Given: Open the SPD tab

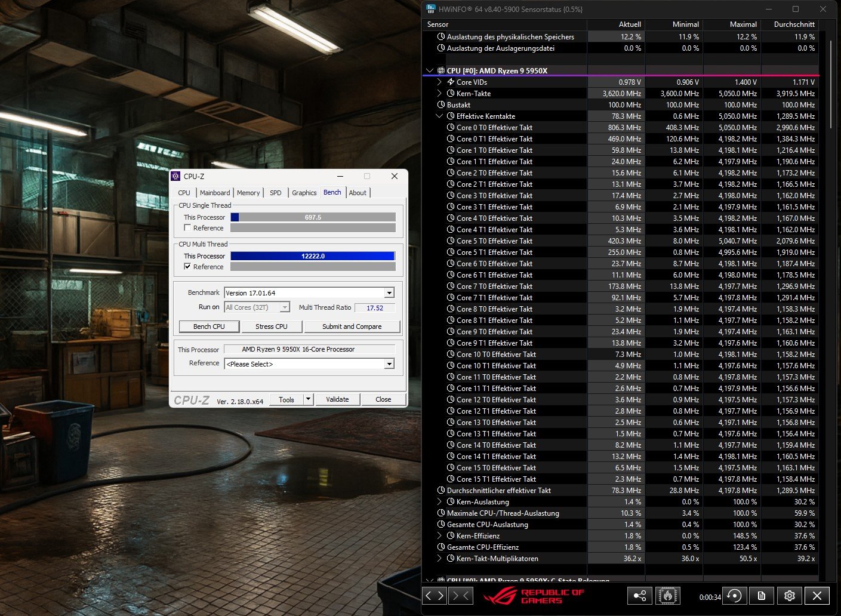Looking at the screenshot, I should (x=276, y=193).
